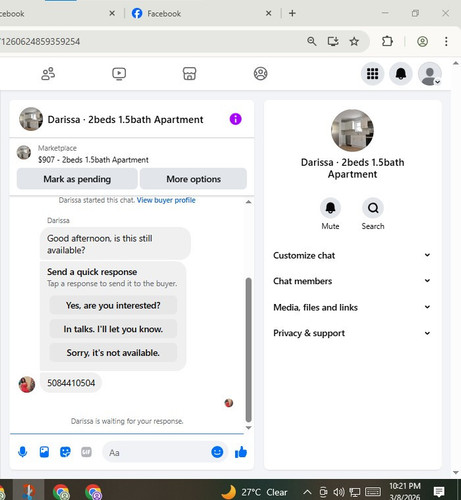Click the large apartment photo in side panel

coord(352,130)
